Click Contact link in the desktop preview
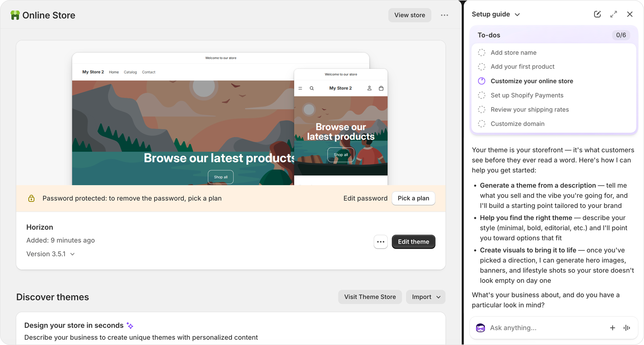 click(149, 72)
